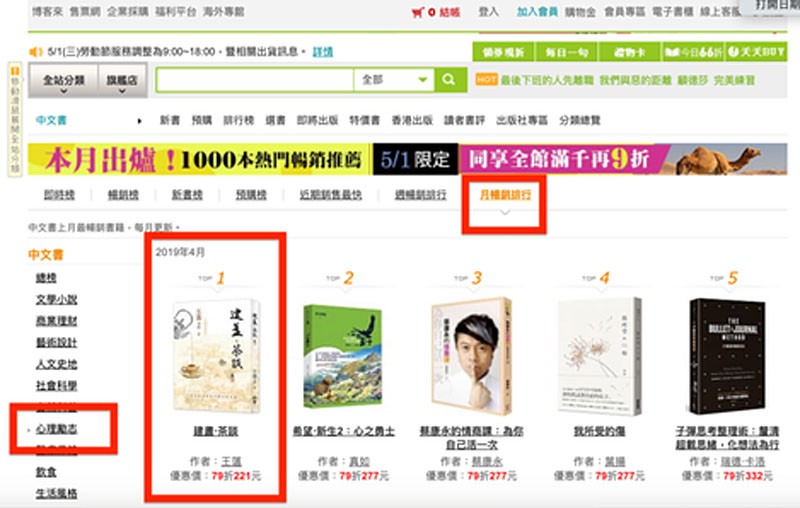Click the green magnifier search button

coord(451,80)
